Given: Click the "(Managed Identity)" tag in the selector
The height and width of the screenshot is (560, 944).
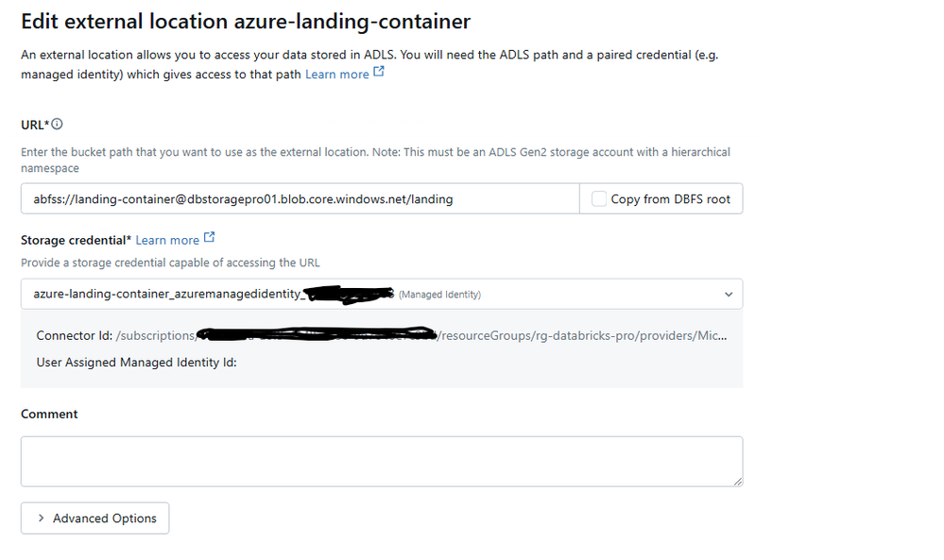Looking at the screenshot, I should [439, 295].
